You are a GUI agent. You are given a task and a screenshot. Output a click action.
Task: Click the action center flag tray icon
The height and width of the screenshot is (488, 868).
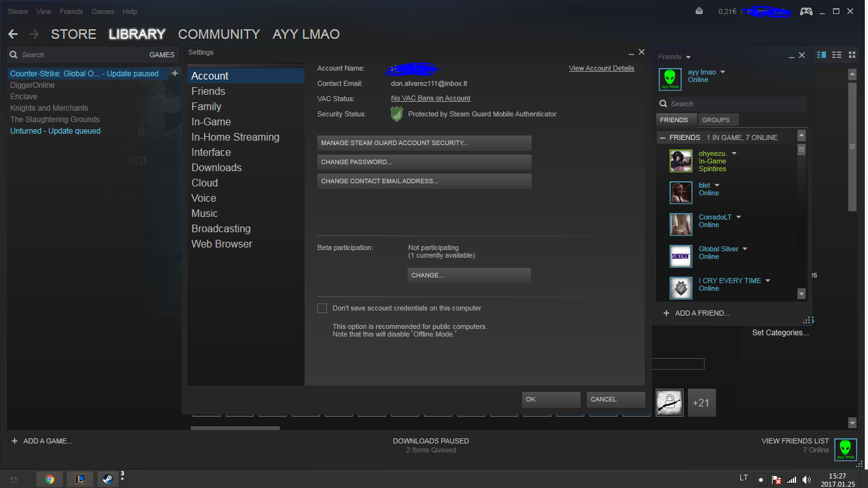(x=776, y=479)
